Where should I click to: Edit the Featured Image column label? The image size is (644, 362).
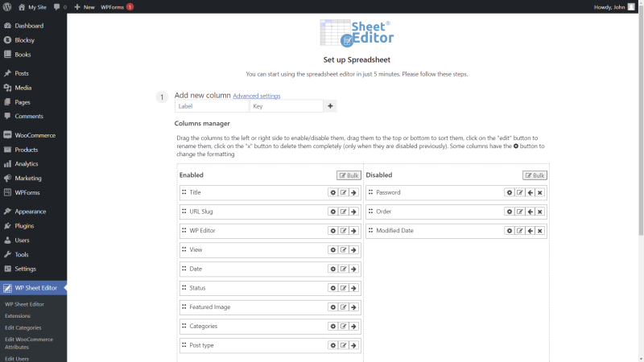click(x=344, y=307)
